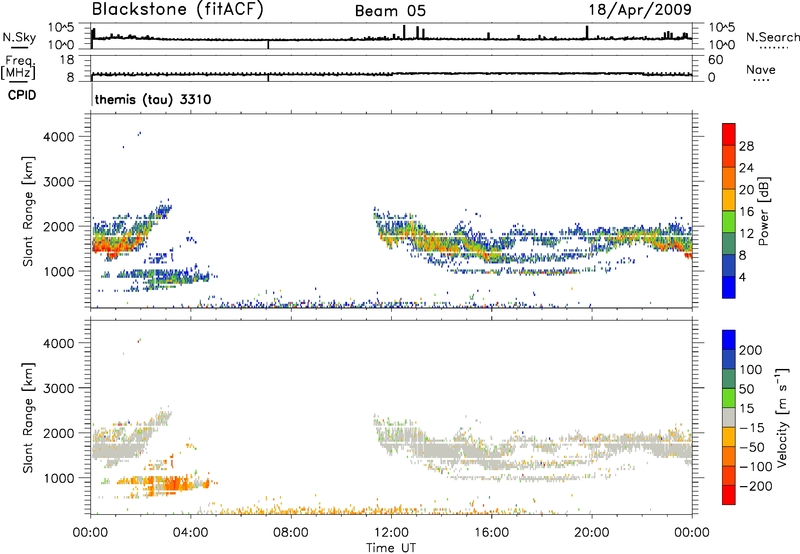
Task: Select the 'Beam 05' heading
Action: (390, 11)
